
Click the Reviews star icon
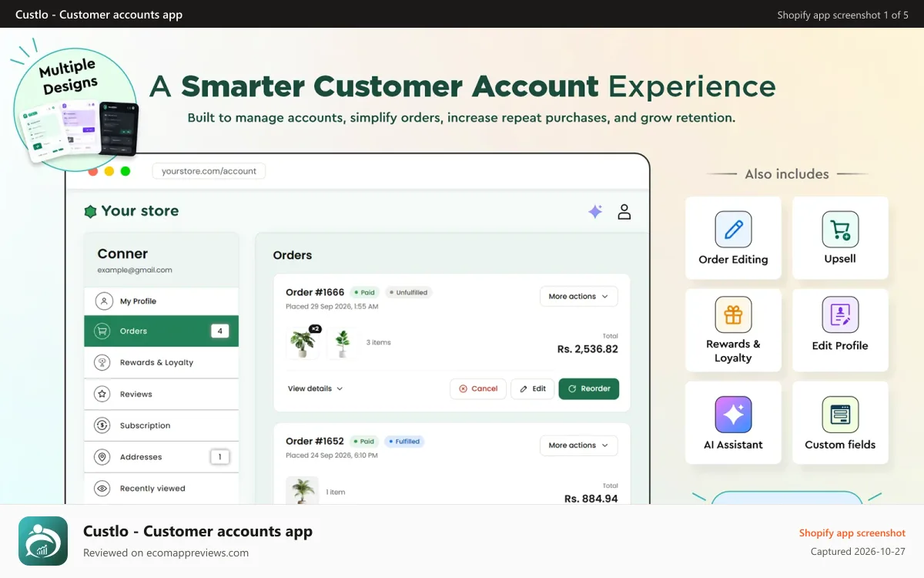(x=102, y=394)
